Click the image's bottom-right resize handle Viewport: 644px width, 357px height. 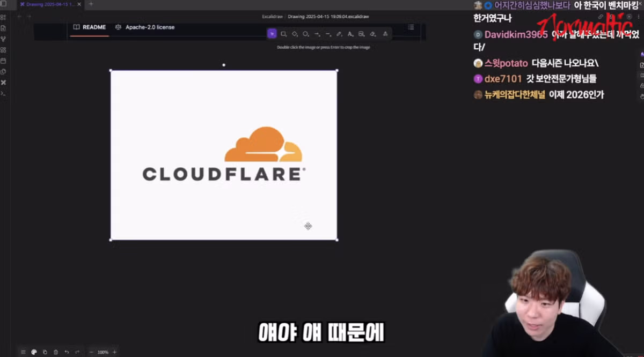(x=337, y=240)
